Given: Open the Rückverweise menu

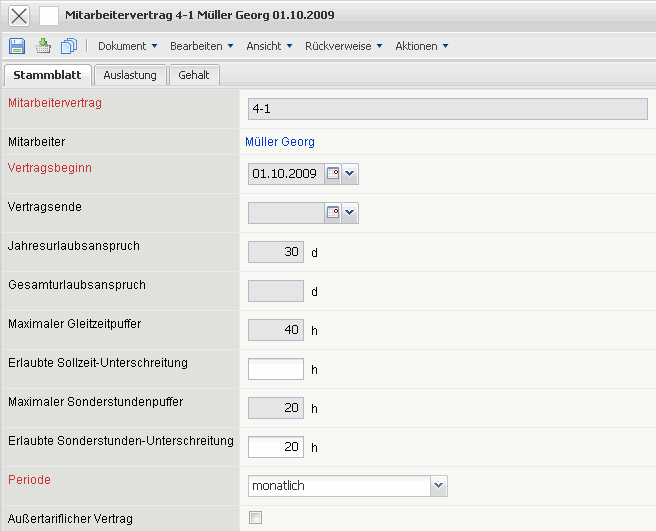Looking at the screenshot, I should point(343,46).
